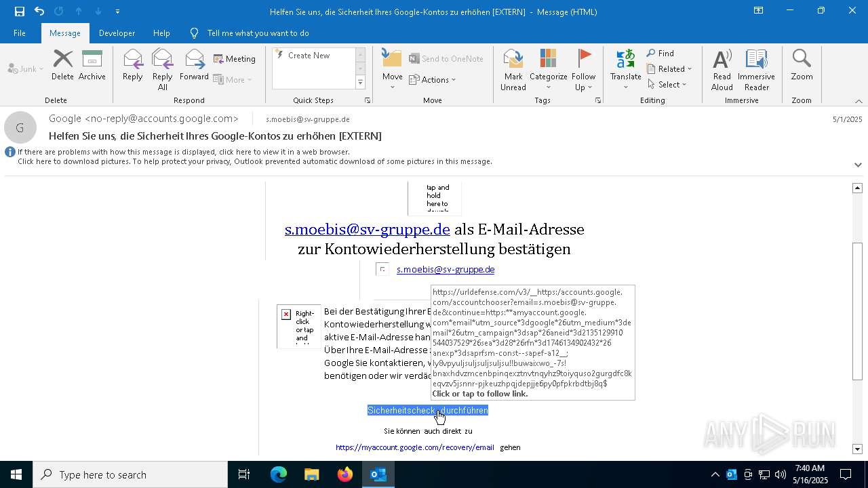
Task: Open the large s.moebis@sv-gruppe.de heading link
Action: click(368, 229)
